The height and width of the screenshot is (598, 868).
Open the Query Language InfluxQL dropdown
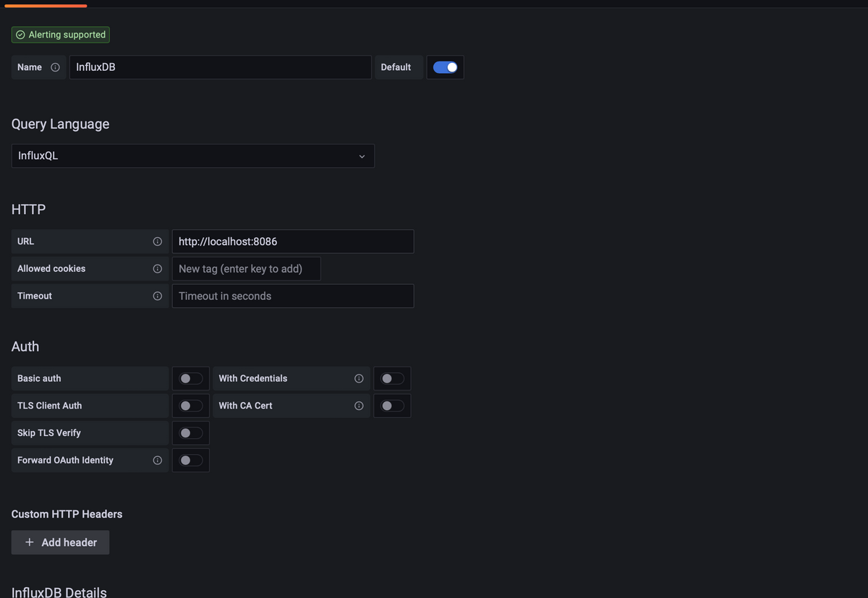(x=193, y=156)
